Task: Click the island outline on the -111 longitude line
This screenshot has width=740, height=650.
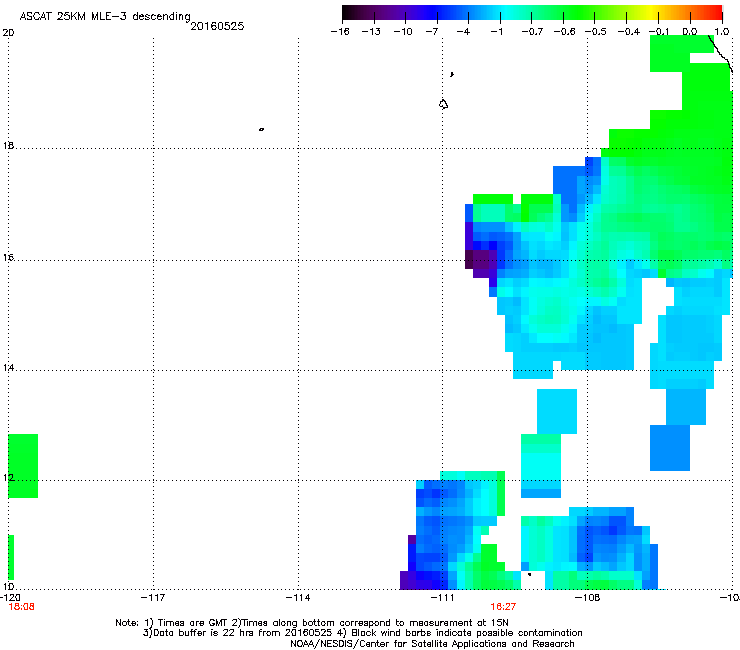Action: (443, 104)
